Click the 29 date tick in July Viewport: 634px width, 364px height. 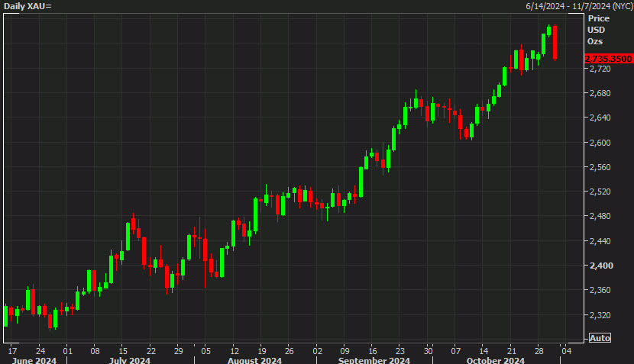[x=178, y=351]
